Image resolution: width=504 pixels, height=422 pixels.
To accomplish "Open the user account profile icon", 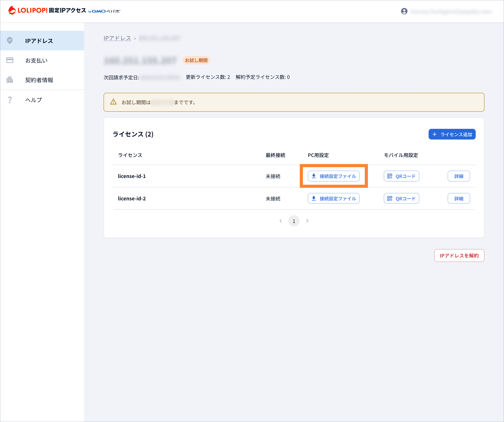I will click(404, 11).
